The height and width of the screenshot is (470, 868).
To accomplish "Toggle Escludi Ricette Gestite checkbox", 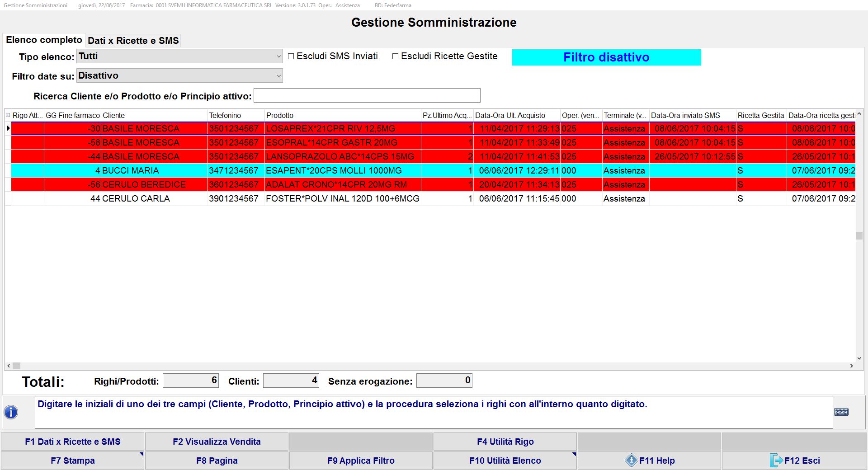I will point(395,56).
